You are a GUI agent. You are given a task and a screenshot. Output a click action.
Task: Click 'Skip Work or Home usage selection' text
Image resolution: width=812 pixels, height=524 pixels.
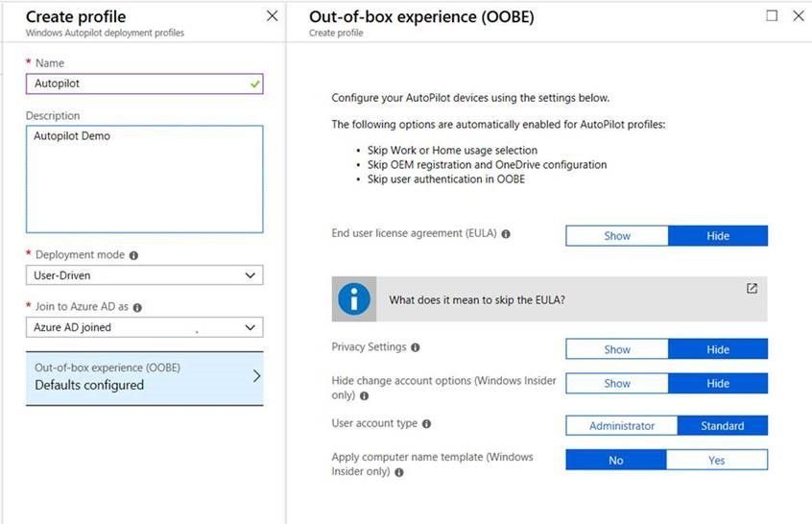point(452,150)
